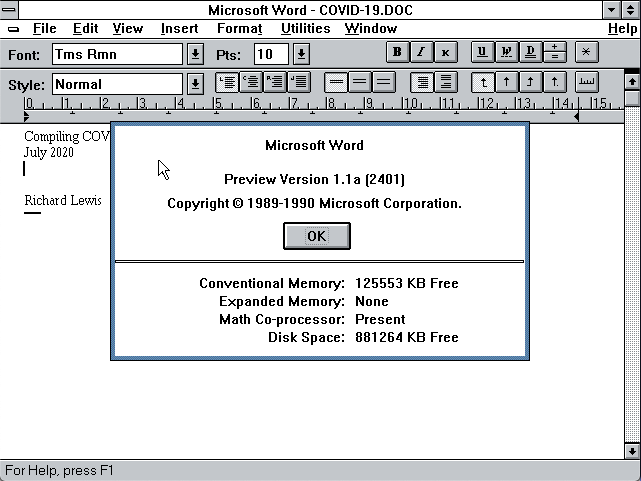The height and width of the screenshot is (481, 641).
Task: Click the Font field showing Tms Rmn
Action: [x=117, y=54]
